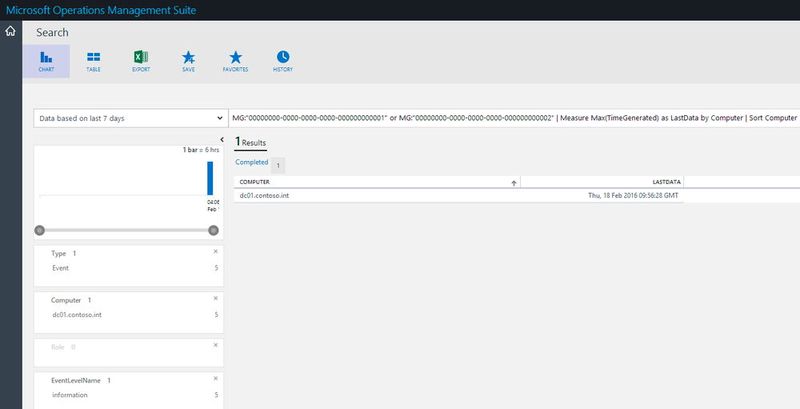The image size is (800, 409).
Task: Click the Role facet heading
Action: tap(58, 347)
